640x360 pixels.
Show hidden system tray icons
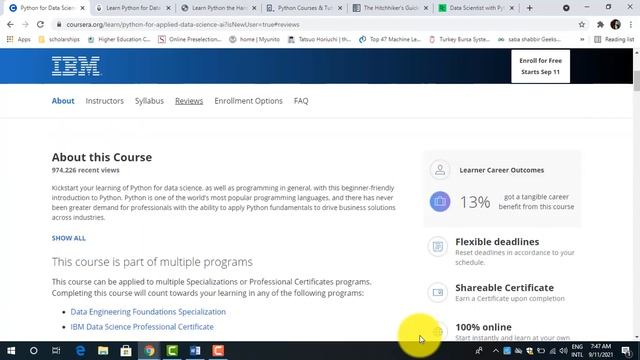(x=496, y=351)
